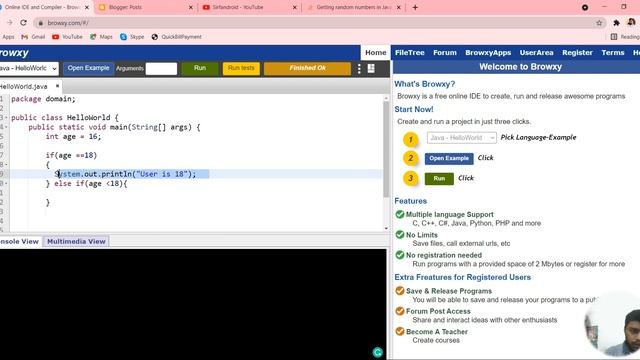Click the site lock icon in address bar
The image size is (640, 360).
pos(40,23)
